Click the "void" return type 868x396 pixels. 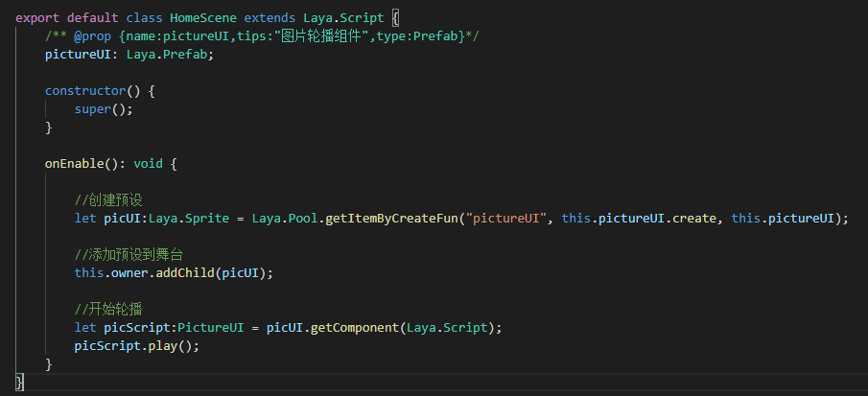[x=149, y=164]
